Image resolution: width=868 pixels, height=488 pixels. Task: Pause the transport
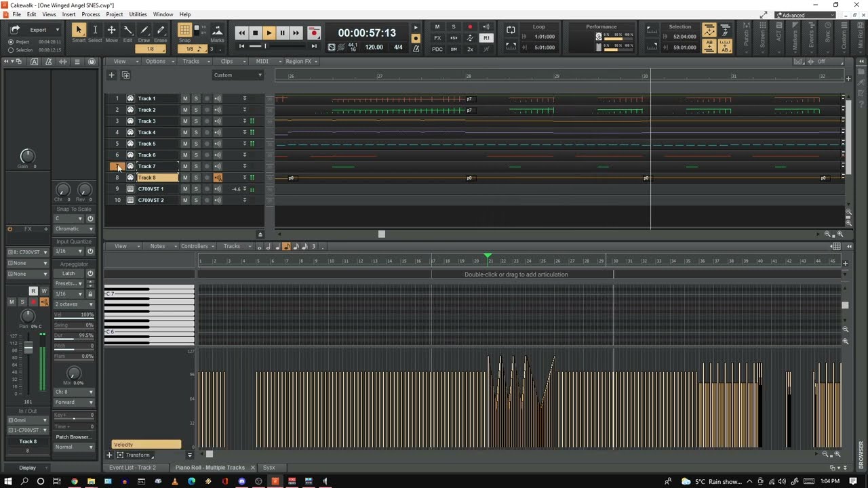pyautogui.click(x=282, y=33)
